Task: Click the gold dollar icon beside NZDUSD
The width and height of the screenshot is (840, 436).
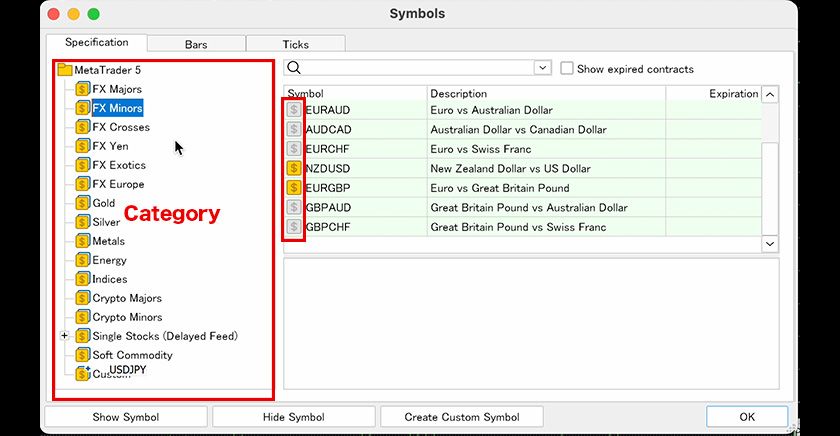Action: pyautogui.click(x=294, y=168)
